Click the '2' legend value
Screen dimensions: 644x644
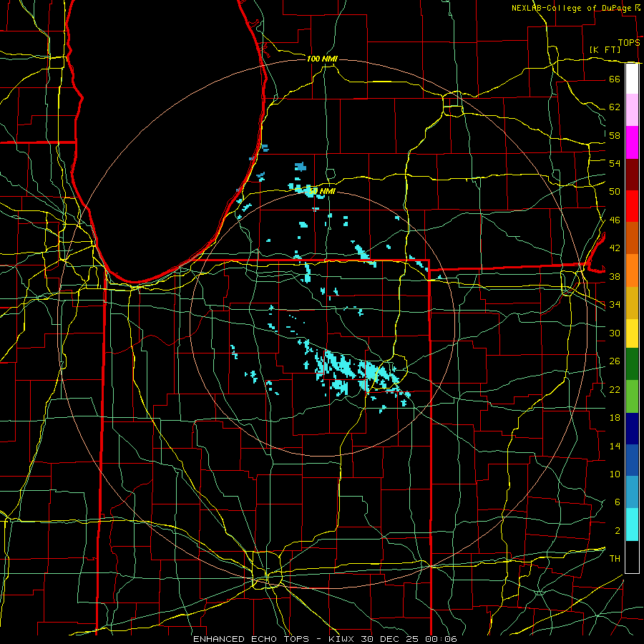point(618,531)
